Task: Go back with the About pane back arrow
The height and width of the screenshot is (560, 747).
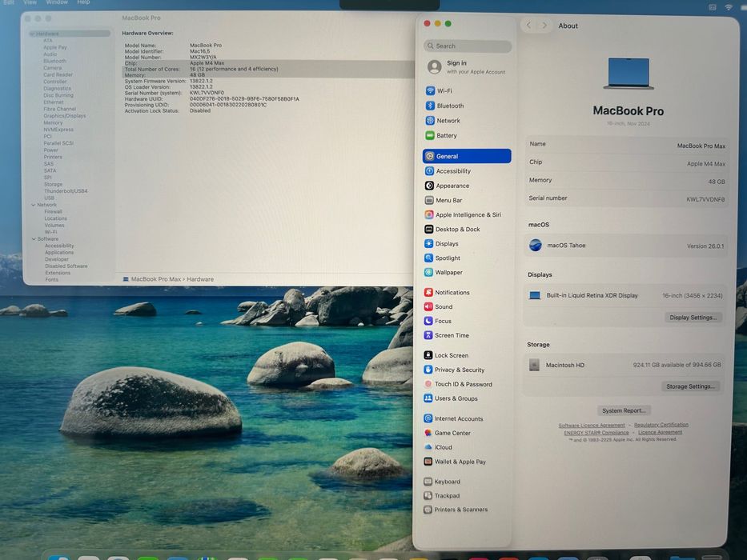Action: 528,26
